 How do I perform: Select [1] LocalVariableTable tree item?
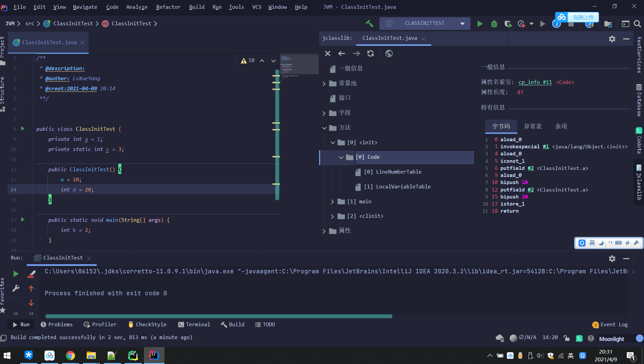pos(397,187)
